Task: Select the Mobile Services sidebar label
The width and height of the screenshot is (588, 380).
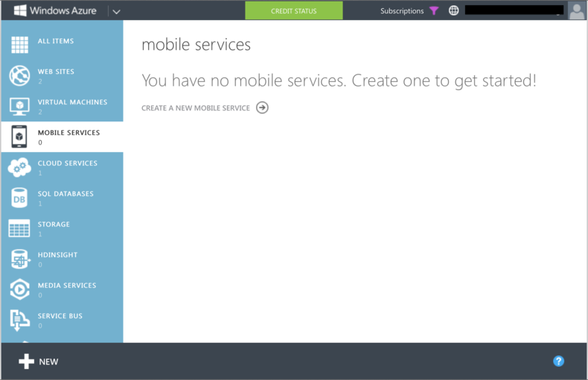Action: pos(68,133)
